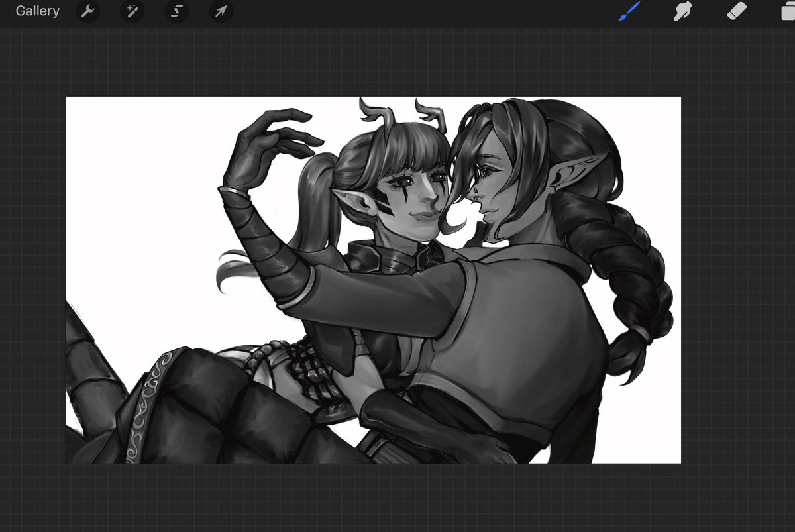Tap the artwork canvas
Viewport: 795px width, 532px height.
(x=373, y=280)
